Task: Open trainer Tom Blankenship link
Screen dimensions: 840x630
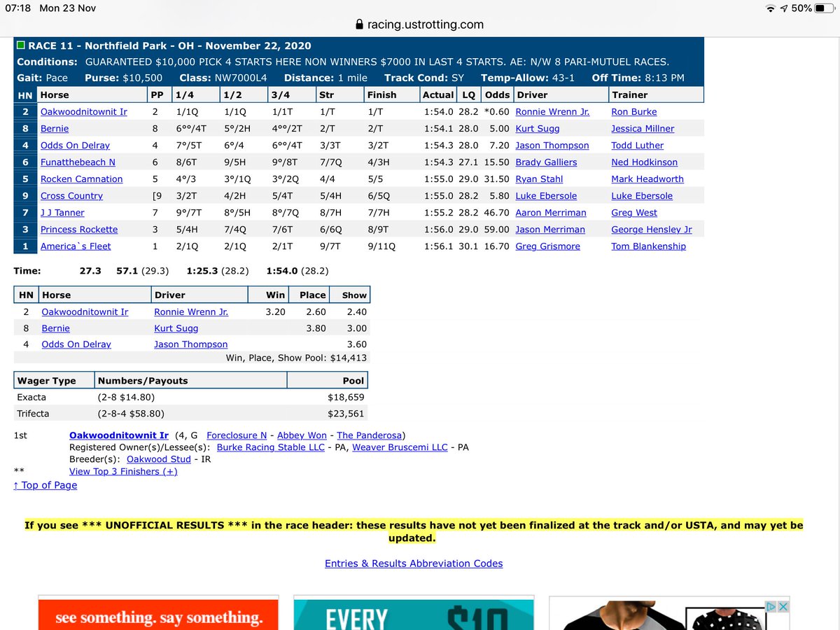Action: point(649,246)
